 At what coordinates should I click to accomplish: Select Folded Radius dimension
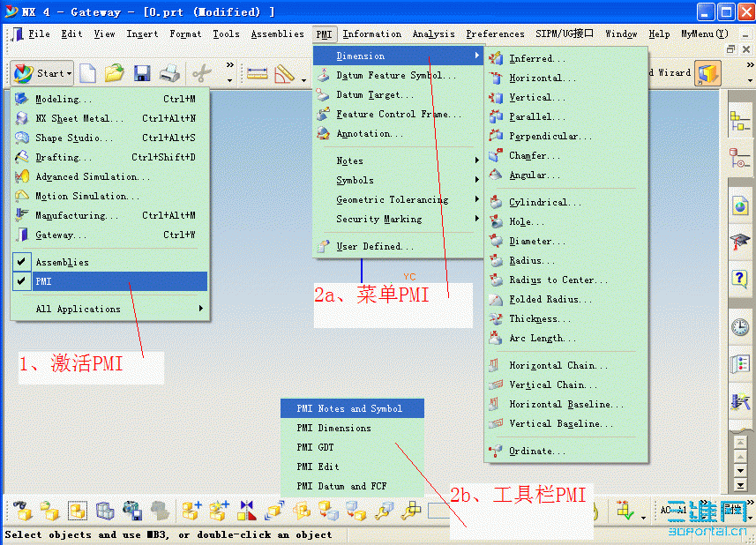tap(566, 299)
